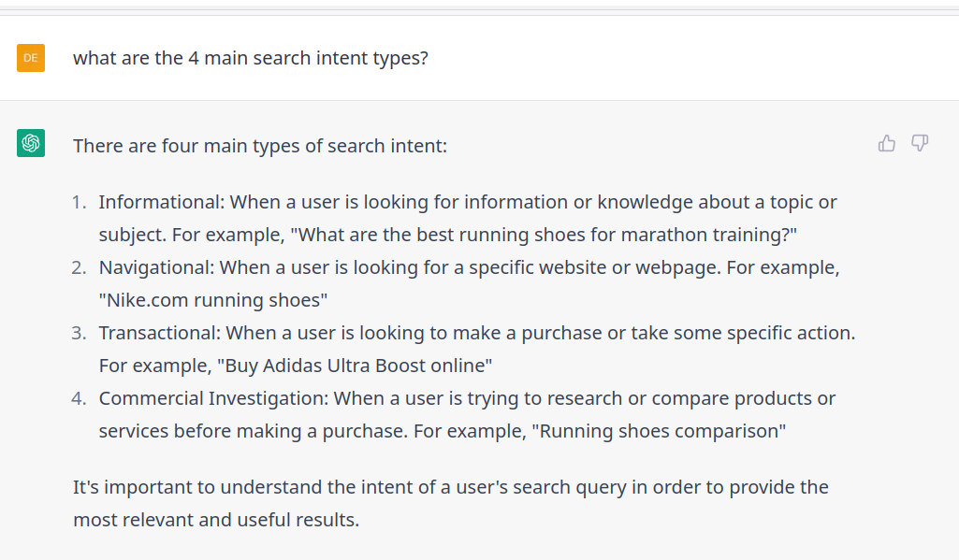The width and height of the screenshot is (959, 560).
Task: Click the thumbs up icon
Action: coord(887,143)
